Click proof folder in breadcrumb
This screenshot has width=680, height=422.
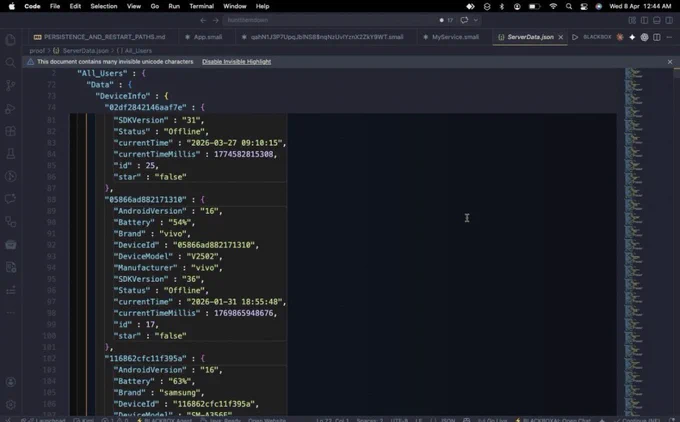37,51
